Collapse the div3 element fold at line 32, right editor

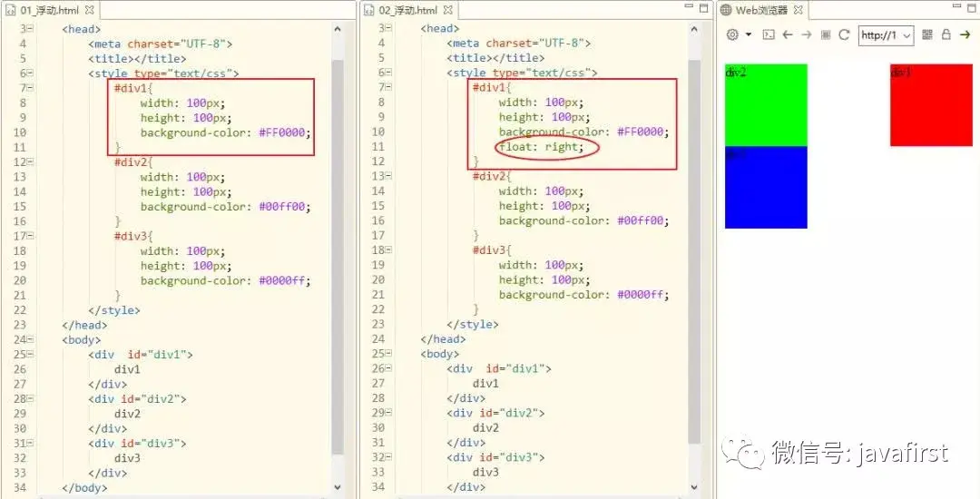pyautogui.click(x=388, y=457)
